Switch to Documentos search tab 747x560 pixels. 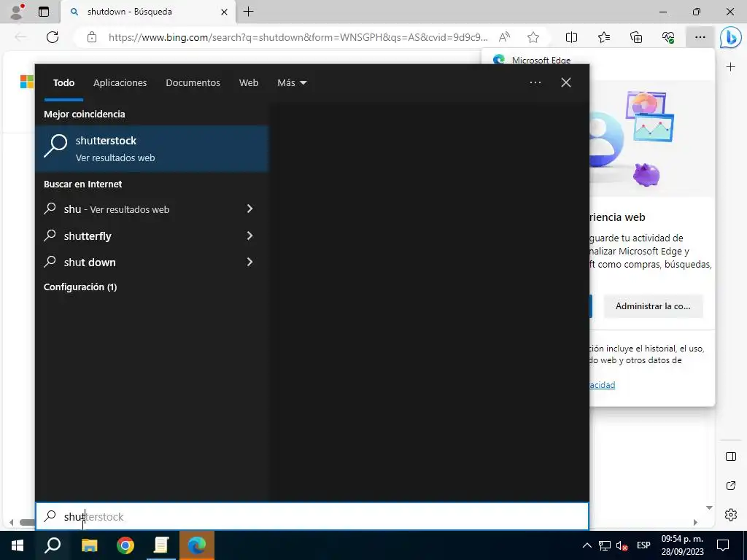pos(193,83)
